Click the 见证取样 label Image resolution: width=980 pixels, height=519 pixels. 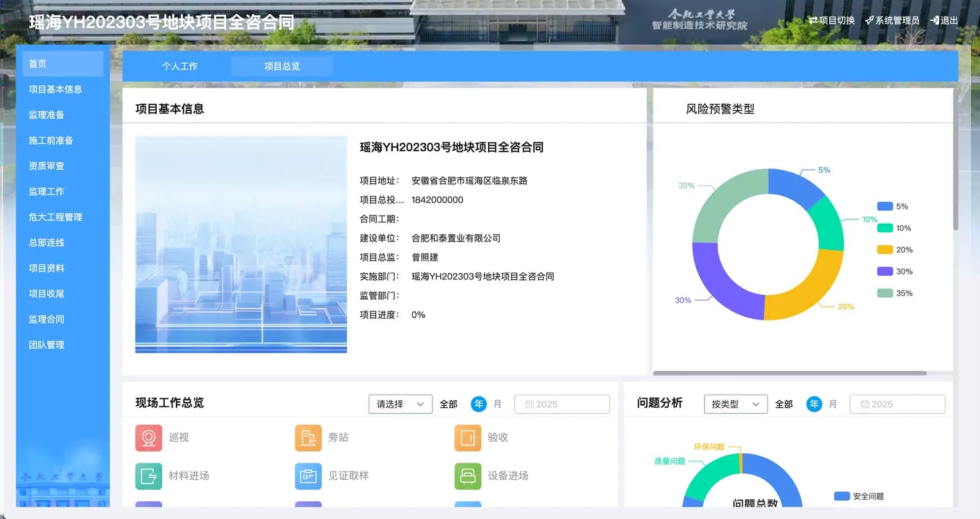(349, 476)
